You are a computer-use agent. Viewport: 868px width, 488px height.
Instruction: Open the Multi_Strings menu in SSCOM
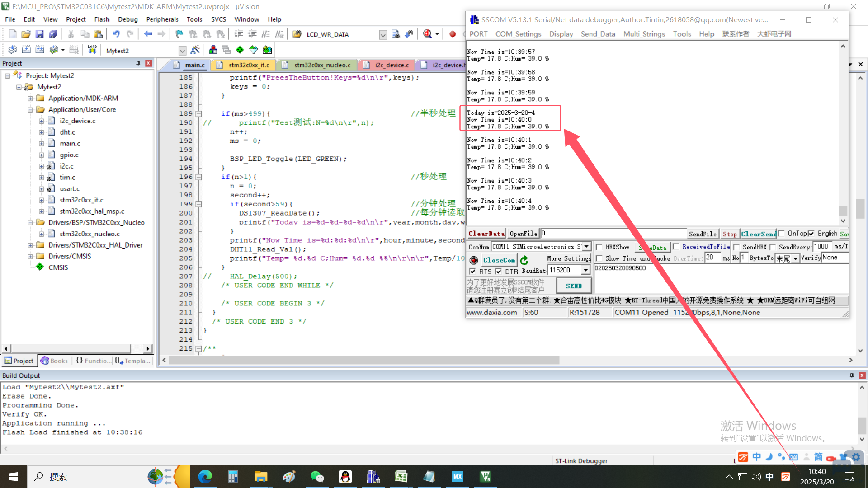[644, 34]
